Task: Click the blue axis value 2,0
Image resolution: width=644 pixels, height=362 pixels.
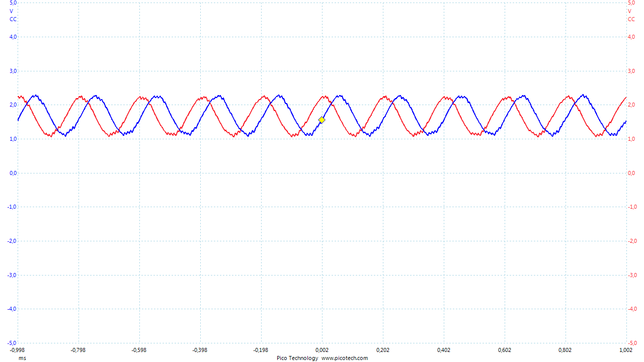Action: pos(13,105)
